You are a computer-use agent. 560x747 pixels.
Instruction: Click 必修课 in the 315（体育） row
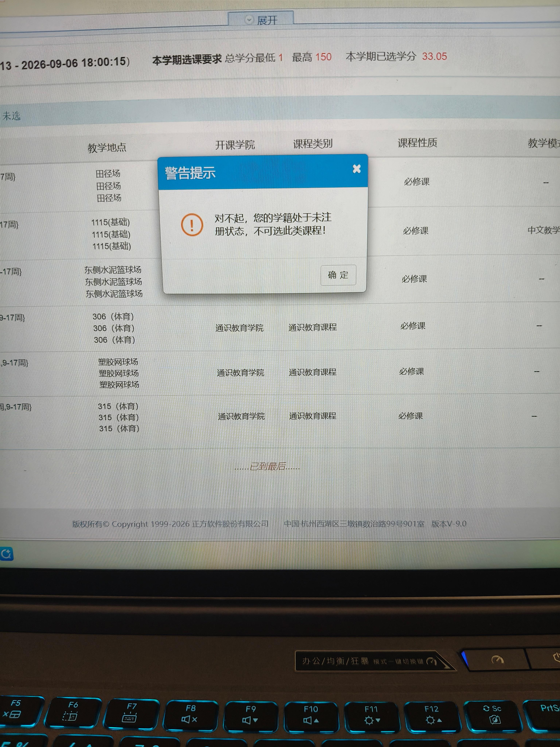pyautogui.click(x=411, y=416)
